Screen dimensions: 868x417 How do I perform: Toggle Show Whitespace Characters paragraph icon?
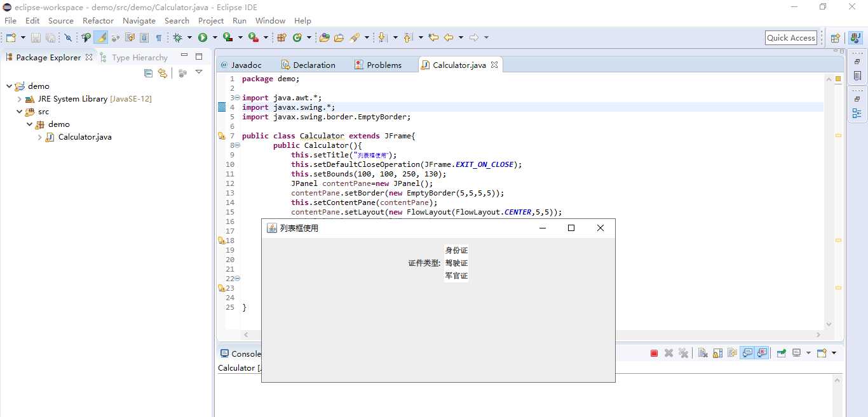click(159, 37)
